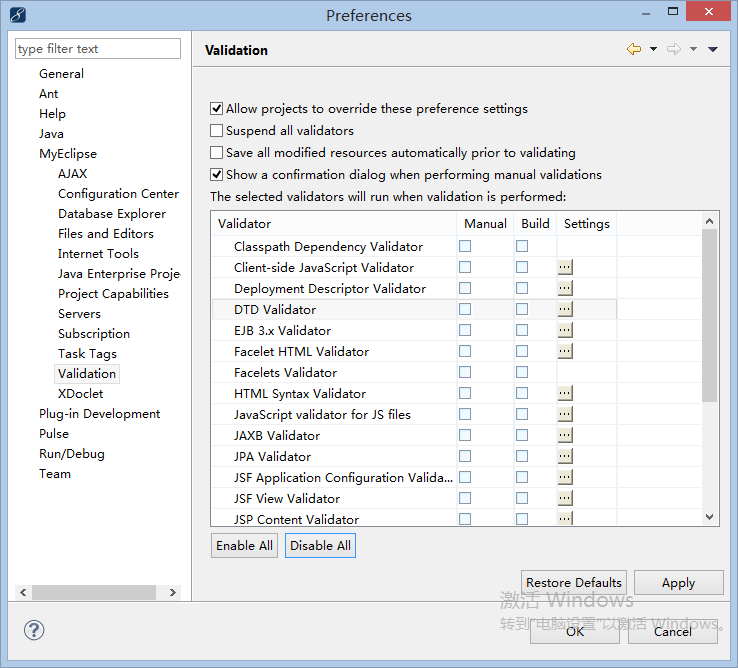Click Disable All button
738x668 pixels.
pyautogui.click(x=321, y=546)
